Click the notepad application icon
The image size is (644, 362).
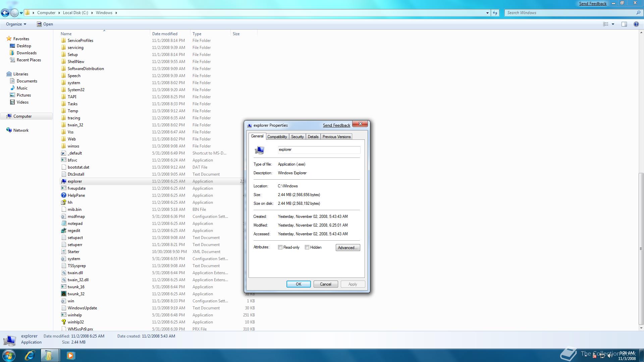(64, 224)
